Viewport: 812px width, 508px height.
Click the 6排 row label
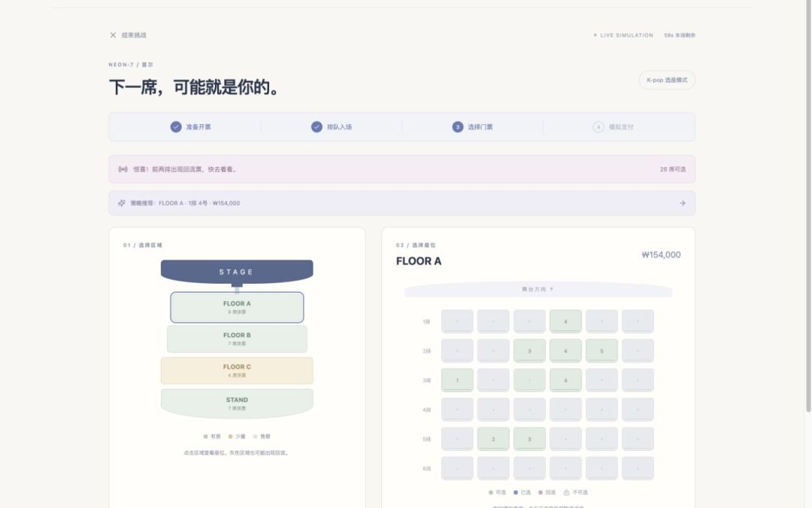click(427, 469)
